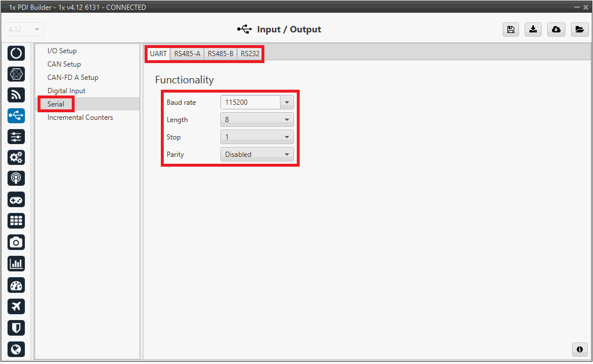
Task: Expand the Baud rate dropdown
Action: (286, 102)
